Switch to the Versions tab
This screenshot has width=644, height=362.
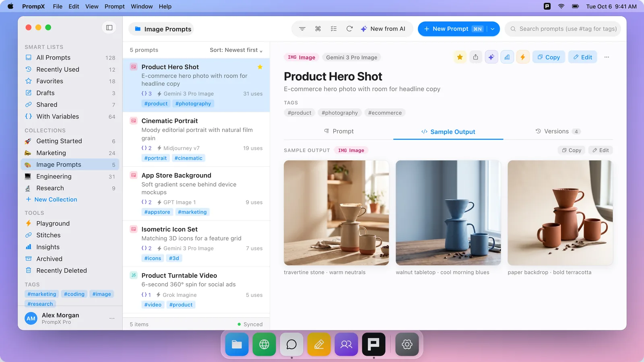click(x=558, y=132)
